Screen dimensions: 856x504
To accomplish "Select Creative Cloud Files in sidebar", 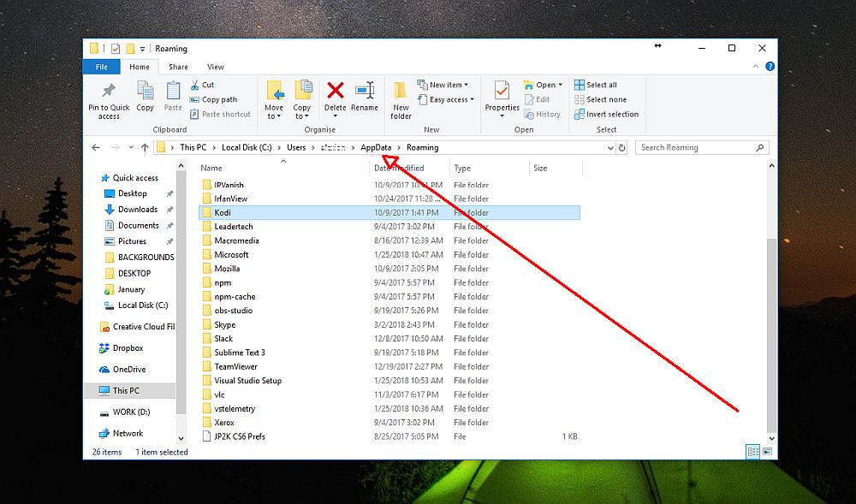I will coord(137,327).
